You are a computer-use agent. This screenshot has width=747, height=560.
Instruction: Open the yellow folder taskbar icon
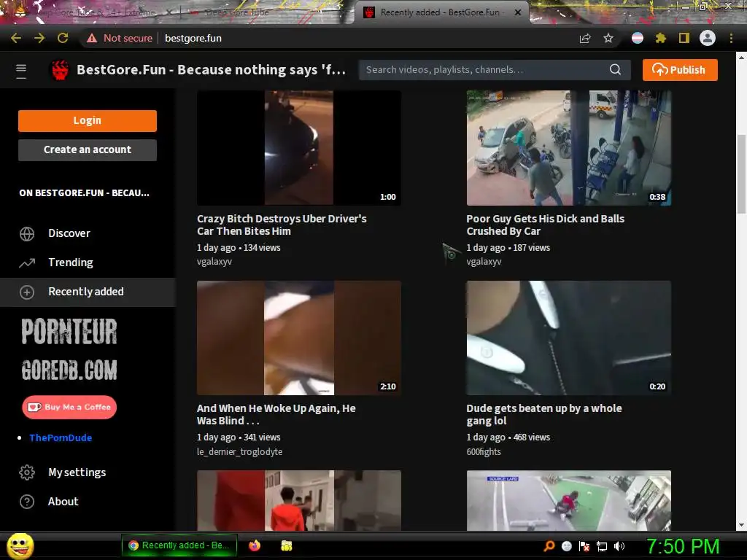pos(286,545)
